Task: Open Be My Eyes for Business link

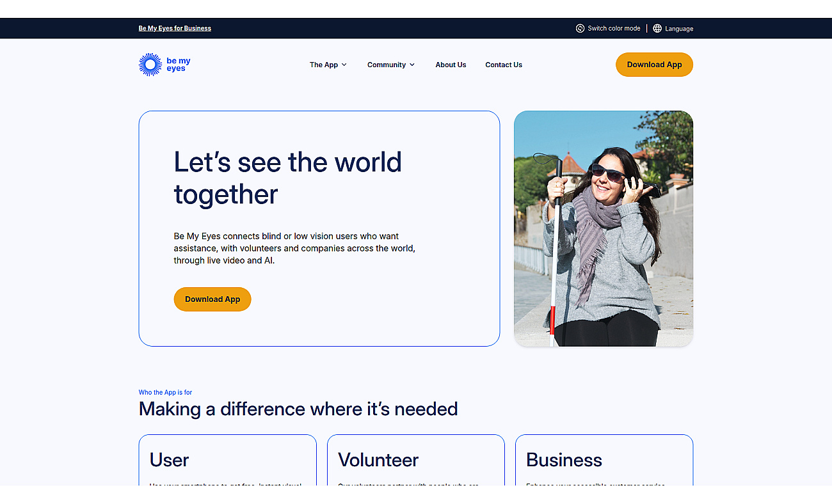Action: click(175, 28)
